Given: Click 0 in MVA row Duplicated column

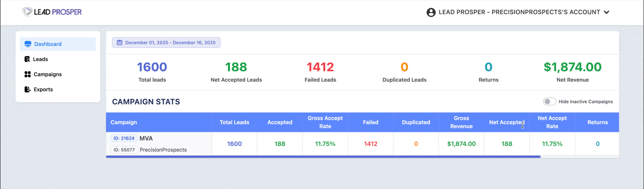Looking at the screenshot, I should pos(416,144).
